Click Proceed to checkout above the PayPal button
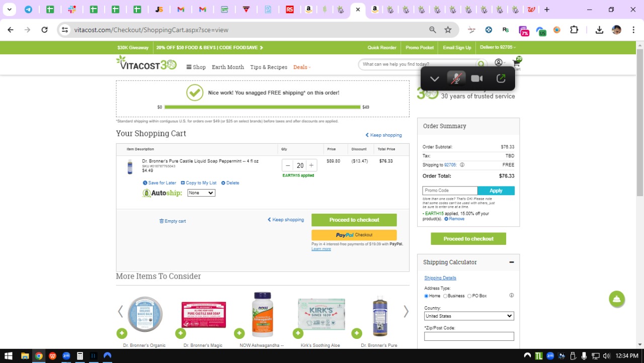The width and height of the screenshot is (644, 363). pos(354,220)
